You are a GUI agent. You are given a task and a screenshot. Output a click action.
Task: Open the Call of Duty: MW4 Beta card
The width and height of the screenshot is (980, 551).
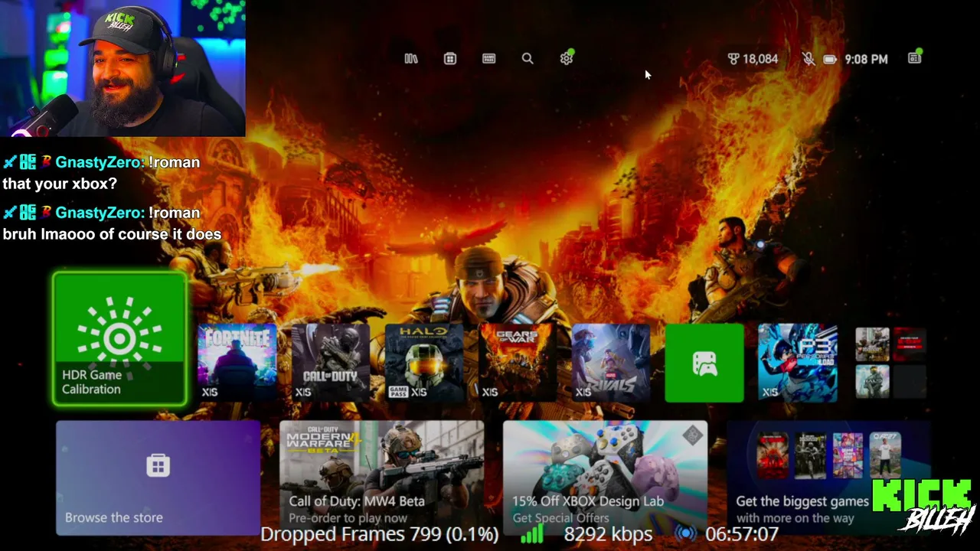click(x=382, y=478)
